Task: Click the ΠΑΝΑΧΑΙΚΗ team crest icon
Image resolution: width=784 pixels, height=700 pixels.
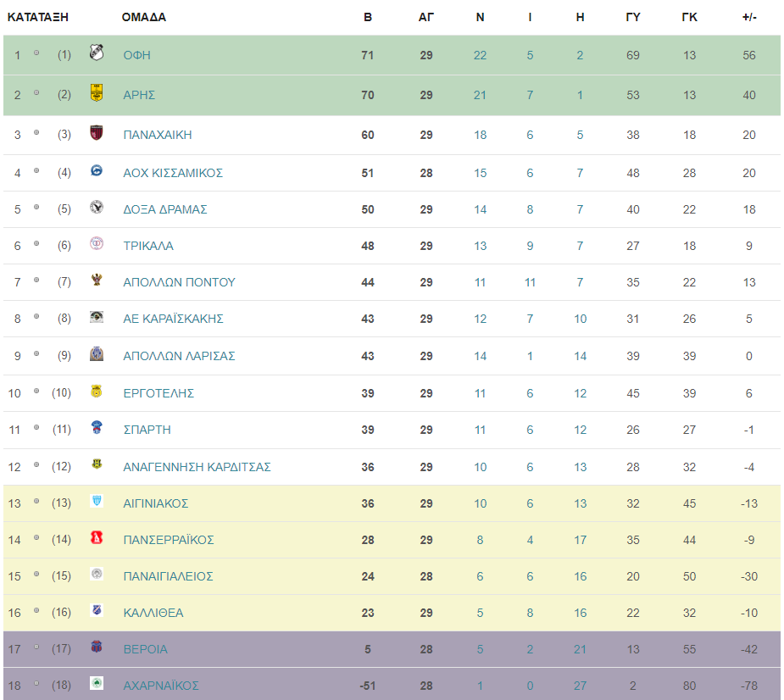Action: point(97,132)
